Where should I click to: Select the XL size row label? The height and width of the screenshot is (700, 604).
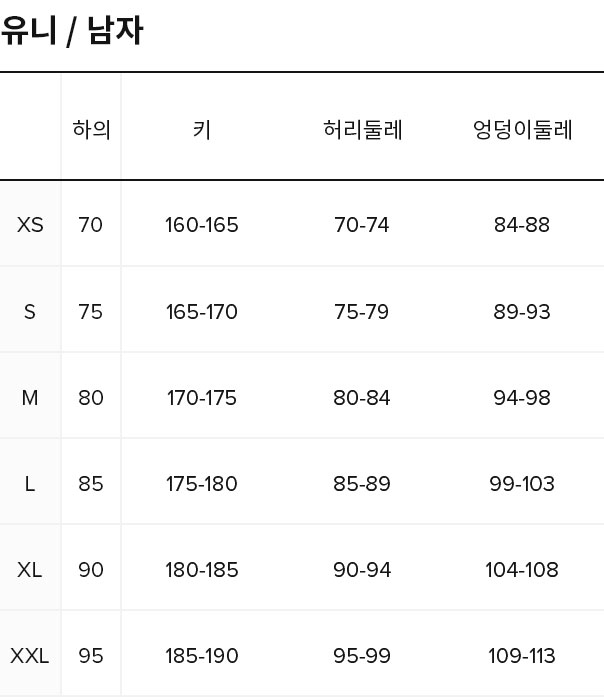pyautogui.click(x=30, y=570)
